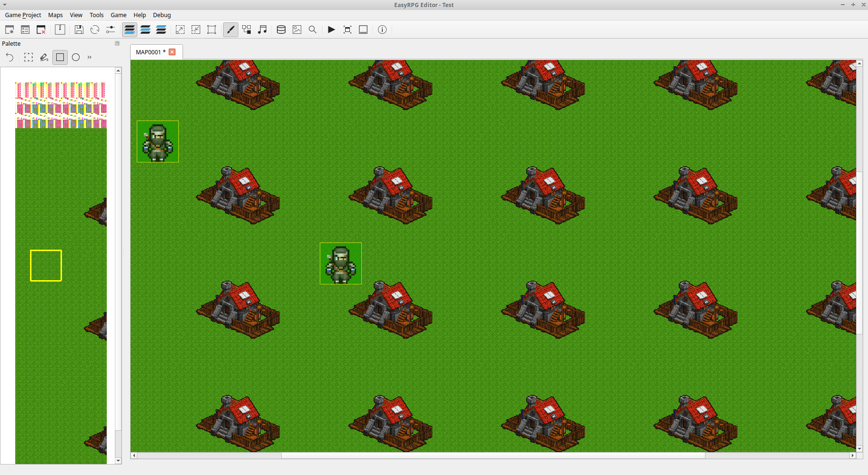Zoom in on the map

click(x=180, y=30)
